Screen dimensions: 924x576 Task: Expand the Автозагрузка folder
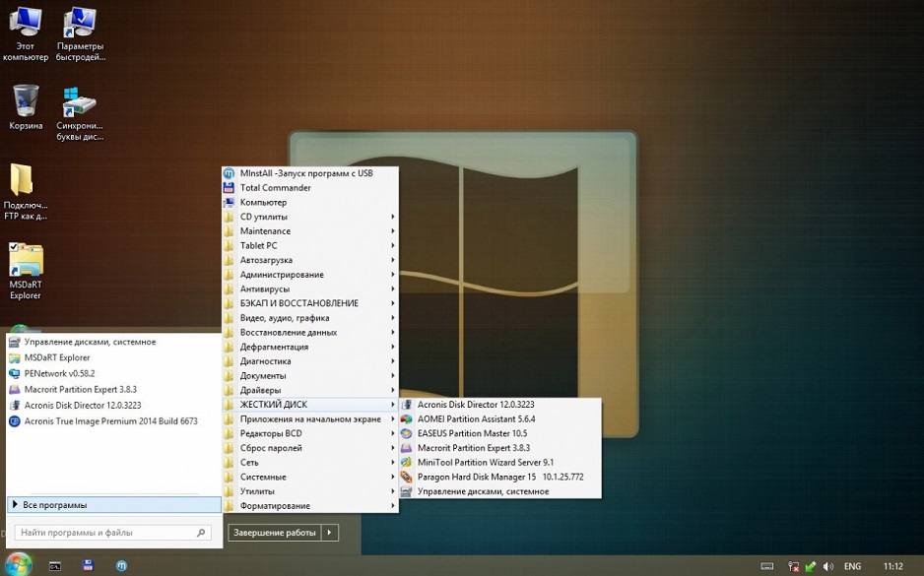pyautogui.click(x=310, y=260)
